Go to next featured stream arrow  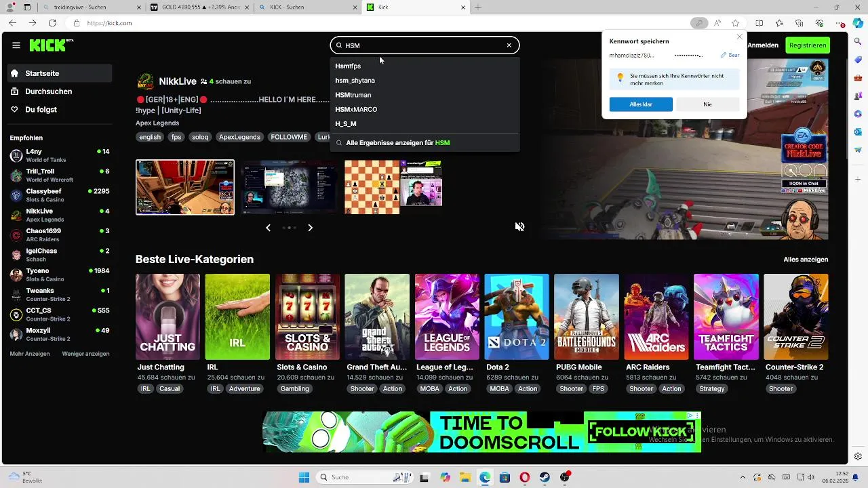[311, 228]
